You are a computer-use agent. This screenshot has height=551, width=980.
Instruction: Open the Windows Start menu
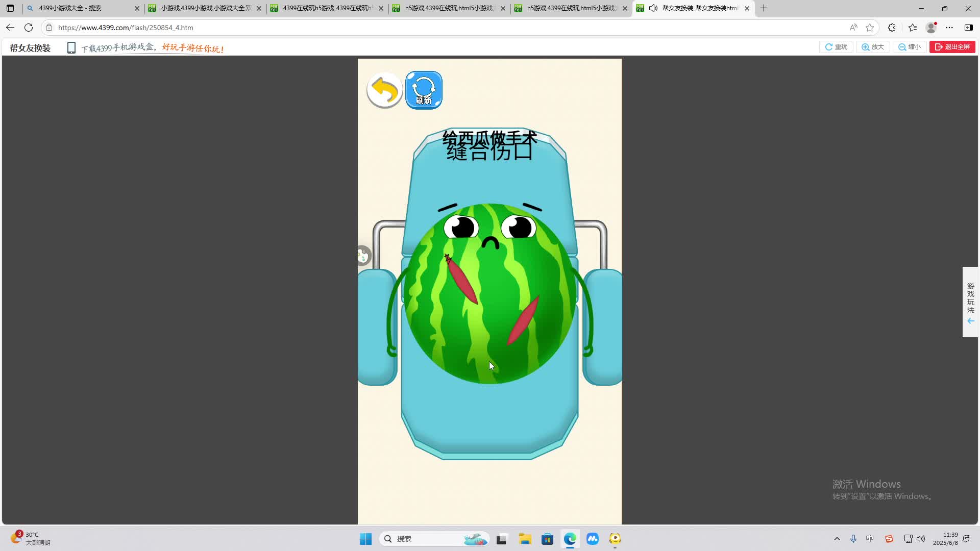[x=365, y=539]
